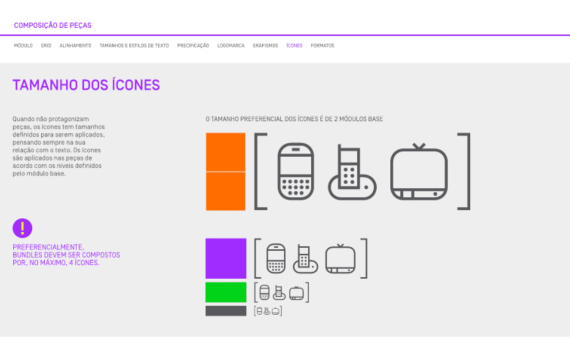Click the largest cordless phone icon
This screenshot has width=570, height=360.
tap(352, 172)
